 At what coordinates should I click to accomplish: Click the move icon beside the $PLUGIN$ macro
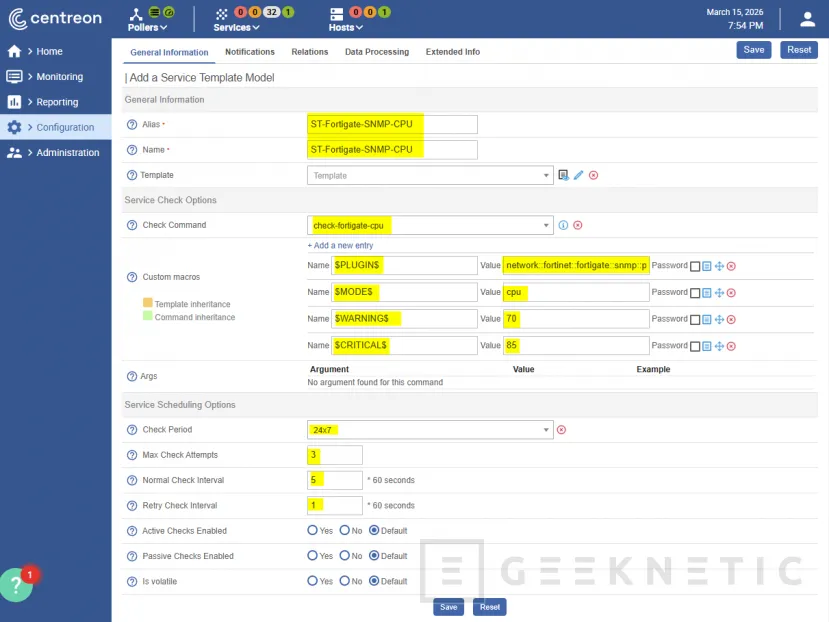coord(720,265)
